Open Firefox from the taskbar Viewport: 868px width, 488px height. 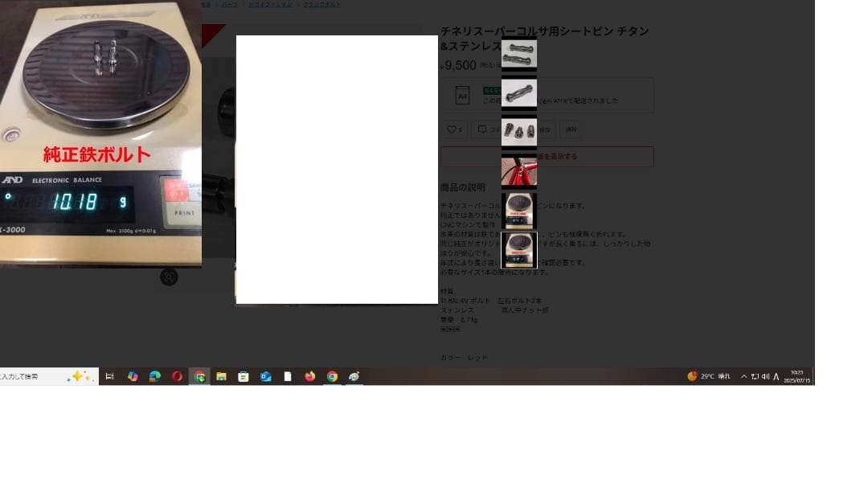click(x=309, y=375)
